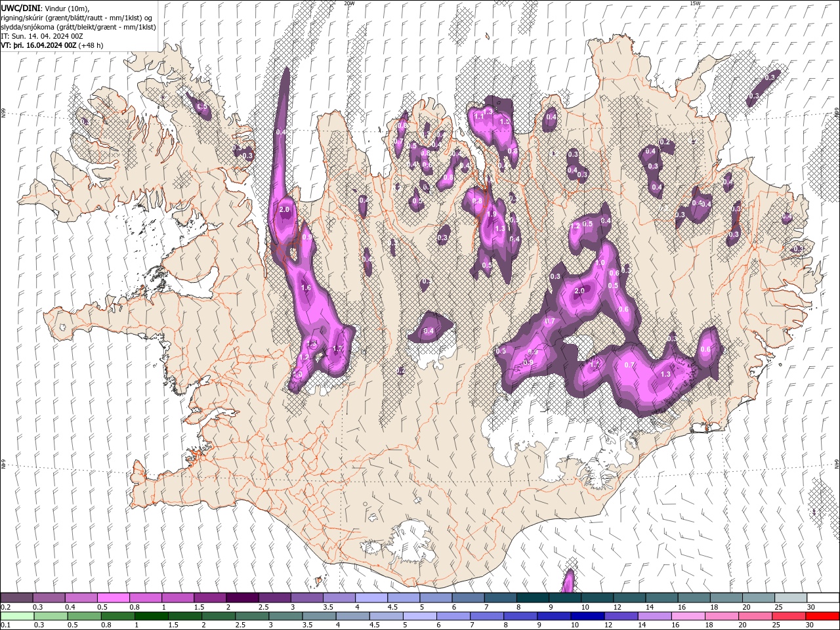840x630 pixels.
Task: Select the 3.5 blue-grey rain legend swatch
Action: pyautogui.click(x=319, y=616)
